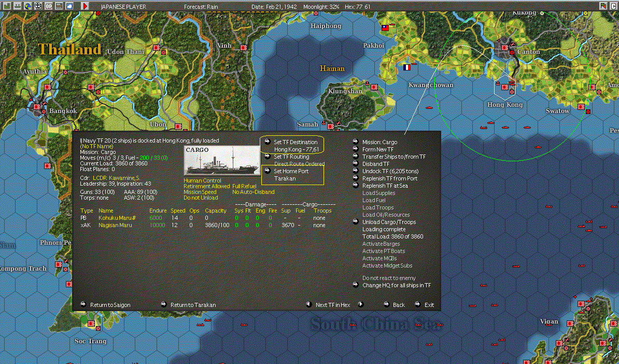Change Mission: Cargo setting
Screen dimensions: 619x364
click(380, 142)
